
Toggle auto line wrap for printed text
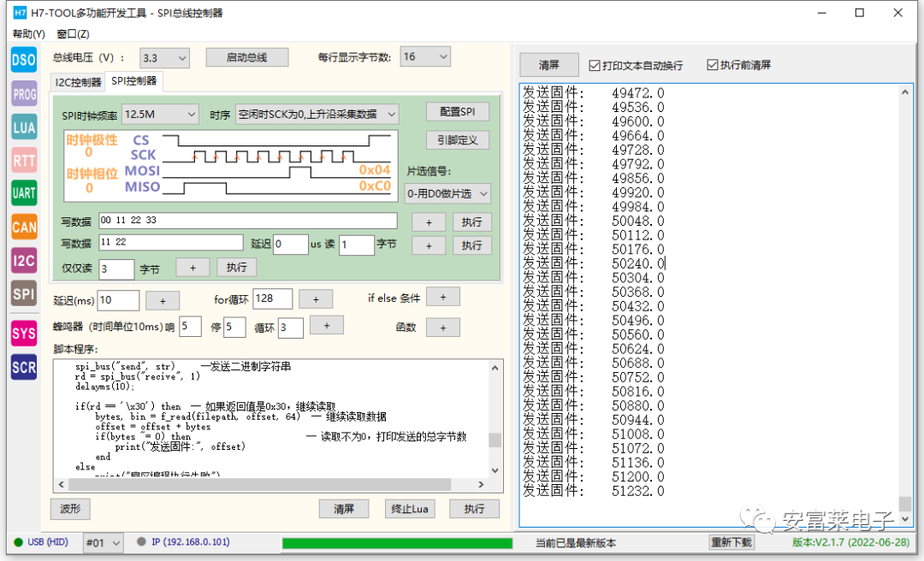click(x=636, y=65)
